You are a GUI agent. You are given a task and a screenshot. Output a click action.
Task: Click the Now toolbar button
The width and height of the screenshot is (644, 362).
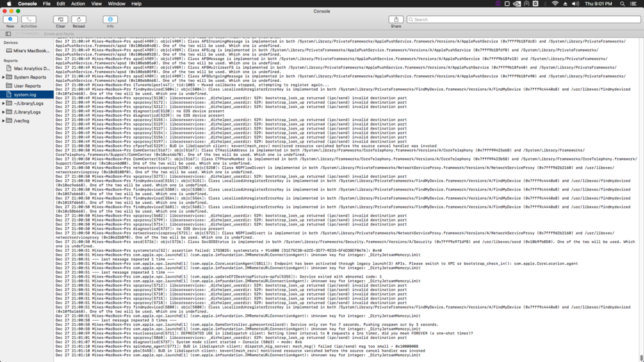[x=10, y=19]
